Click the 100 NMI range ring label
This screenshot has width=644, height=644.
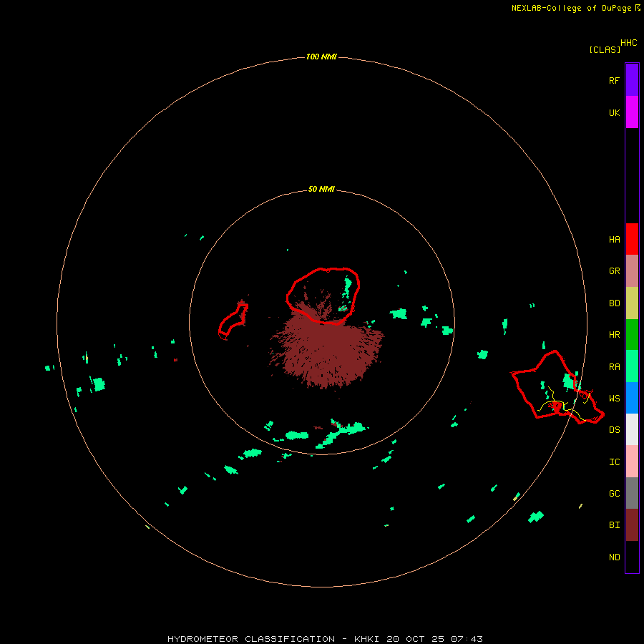[x=321, y=57]
